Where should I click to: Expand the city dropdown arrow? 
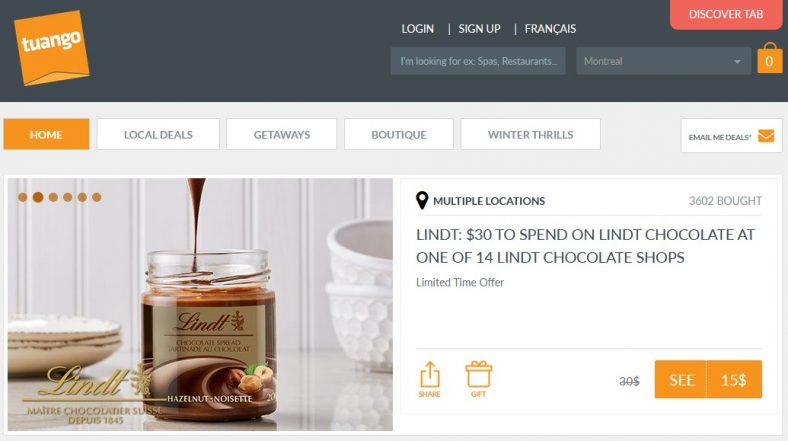pyautogui.click(x=737, y=62)
